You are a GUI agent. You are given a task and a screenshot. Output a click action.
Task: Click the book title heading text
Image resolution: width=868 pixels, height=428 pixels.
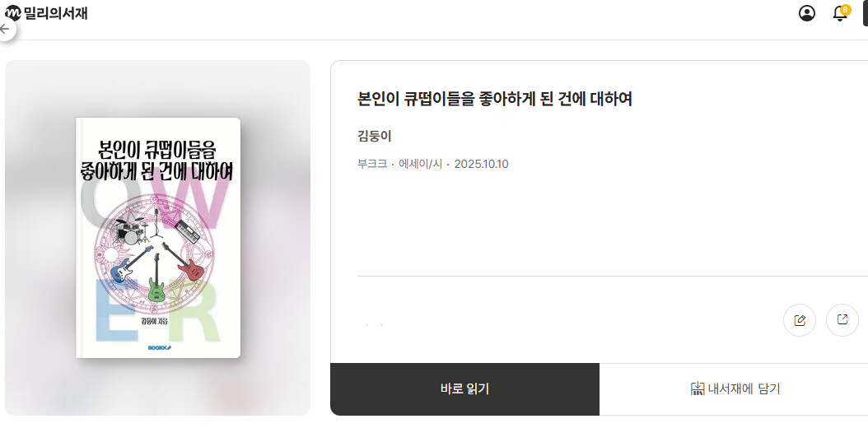point(495,100)
